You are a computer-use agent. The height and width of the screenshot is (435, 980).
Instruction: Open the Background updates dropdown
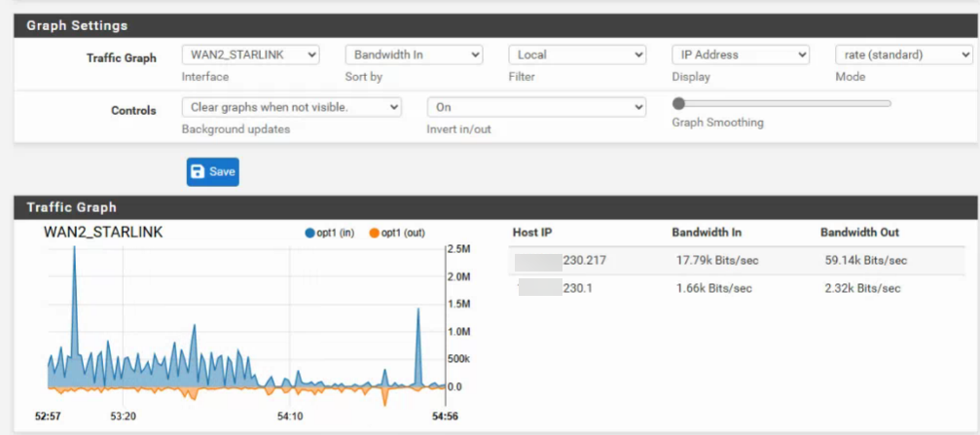291,107
